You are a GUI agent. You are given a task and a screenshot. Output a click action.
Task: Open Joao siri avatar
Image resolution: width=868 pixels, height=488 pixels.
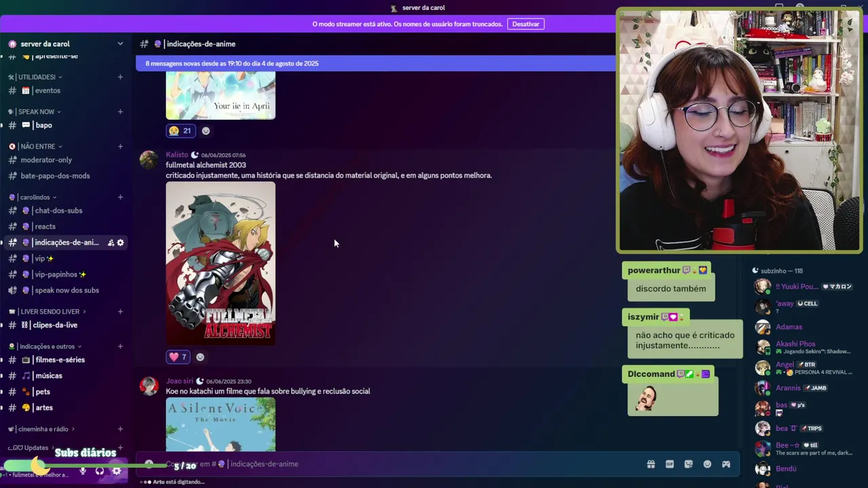149,386
